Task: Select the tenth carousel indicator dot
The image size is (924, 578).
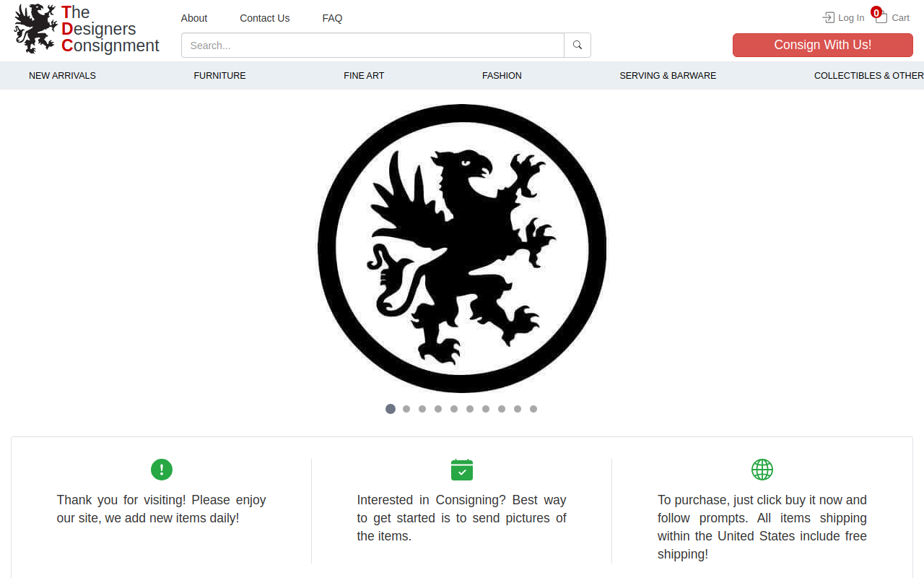Action: pyautogui.click(x=533, y=409)
